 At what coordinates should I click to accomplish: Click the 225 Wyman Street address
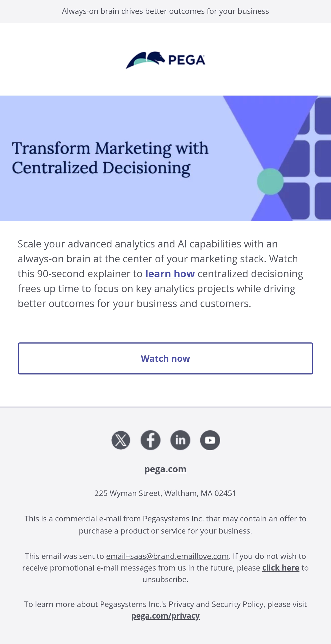(x=165, y=493)
